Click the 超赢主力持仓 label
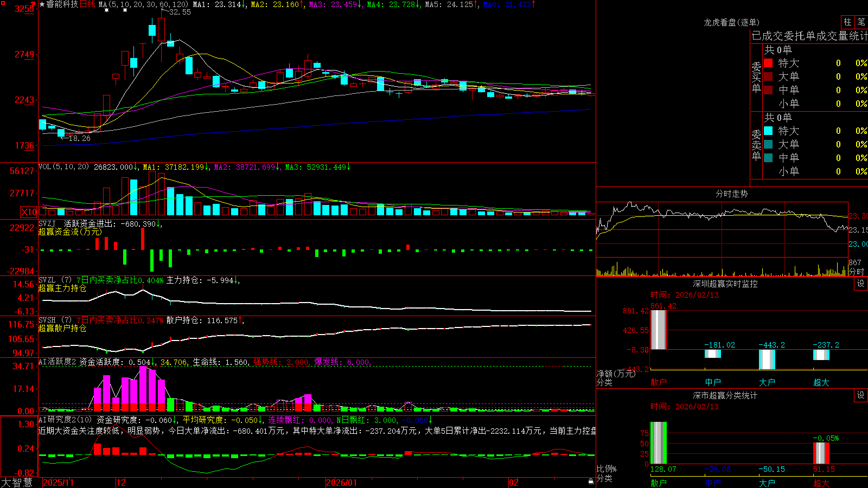 click(62, 288)
